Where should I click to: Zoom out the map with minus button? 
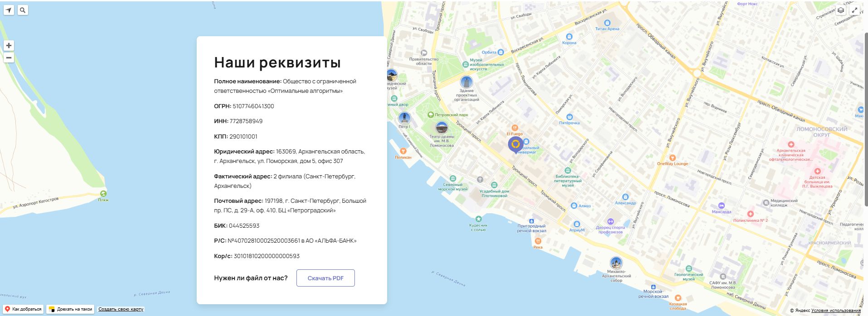tap(9, 58)
